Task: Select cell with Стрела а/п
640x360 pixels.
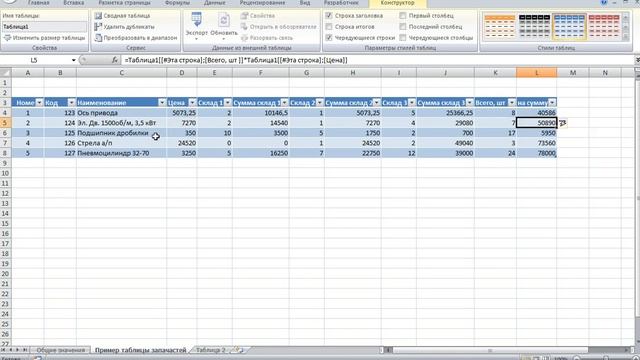Action: [121, 143]
